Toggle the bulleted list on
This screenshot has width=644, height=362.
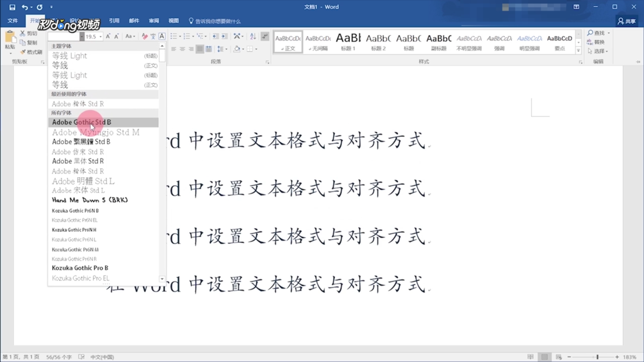[x=173, y=36]
